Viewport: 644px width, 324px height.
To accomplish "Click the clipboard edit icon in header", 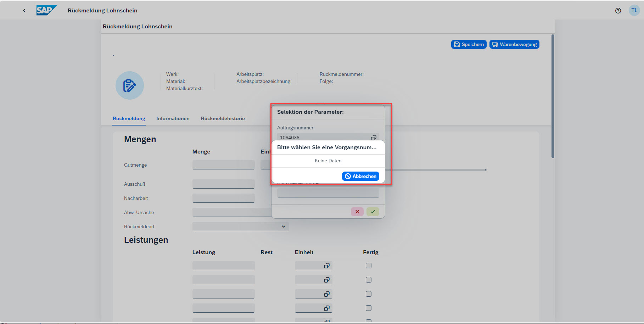I will [129, 85].
